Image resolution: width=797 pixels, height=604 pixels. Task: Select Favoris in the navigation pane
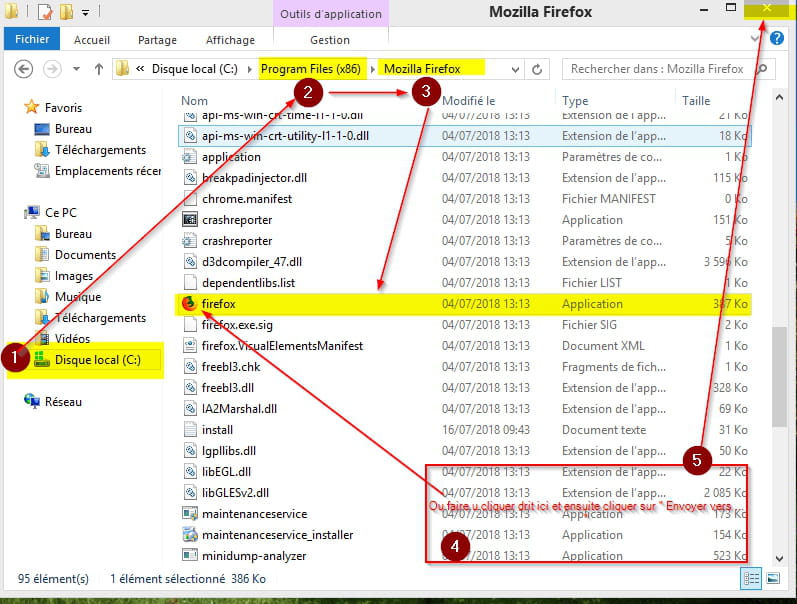click(x=63, y=107)
